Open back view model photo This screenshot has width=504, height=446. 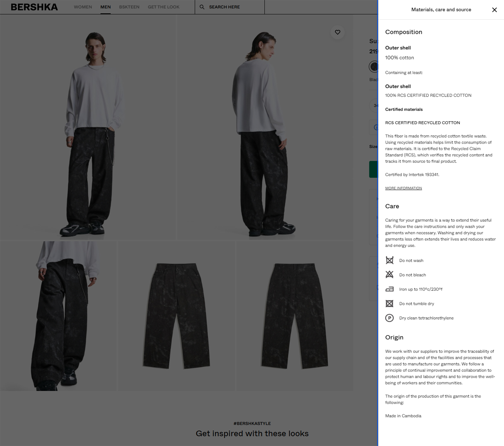(265, 127)
